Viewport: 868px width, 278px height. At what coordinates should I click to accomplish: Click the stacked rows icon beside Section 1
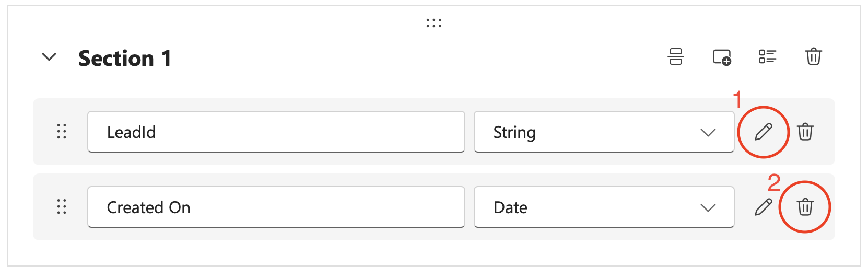point(676,56)
